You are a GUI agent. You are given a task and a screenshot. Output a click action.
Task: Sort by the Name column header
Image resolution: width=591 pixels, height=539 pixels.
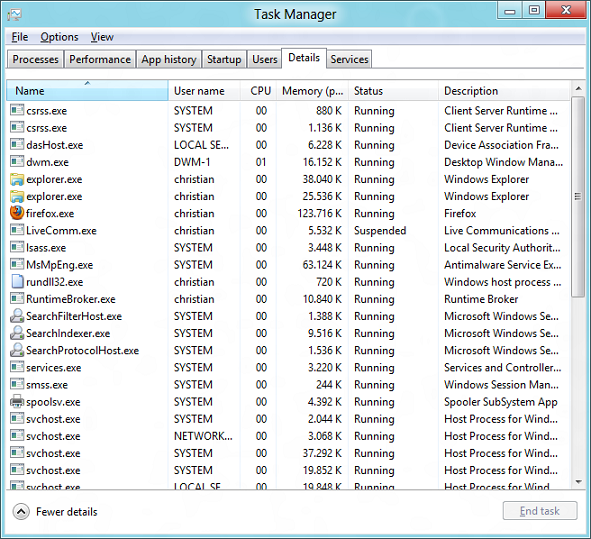87,90
